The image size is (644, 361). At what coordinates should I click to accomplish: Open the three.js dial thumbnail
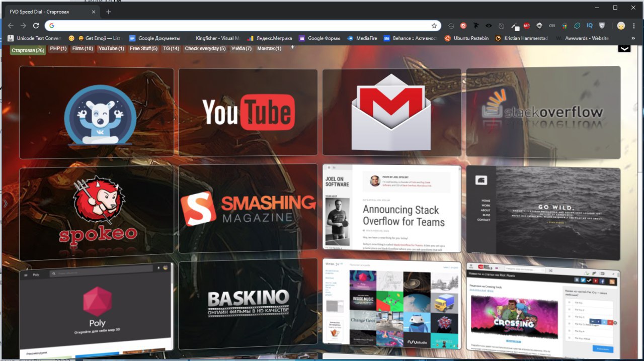pyautogui.click(x=391, y=304)
